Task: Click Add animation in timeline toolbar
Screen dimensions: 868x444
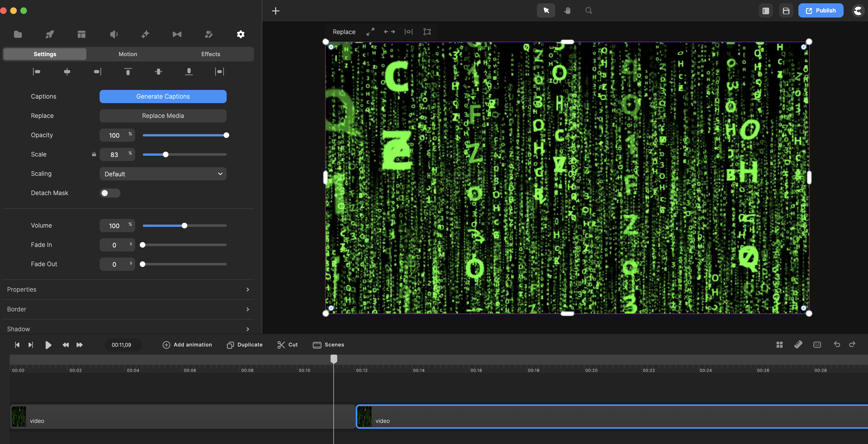Action: pos(187,345)
